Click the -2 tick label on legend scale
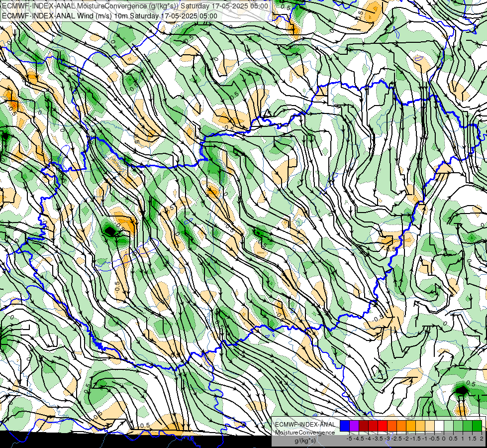Image resolution: width=487 pixels, height=448 pixels. tap(406, 439)
